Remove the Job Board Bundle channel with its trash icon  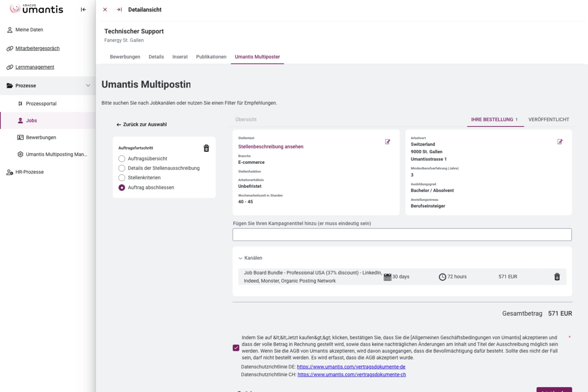557,277
